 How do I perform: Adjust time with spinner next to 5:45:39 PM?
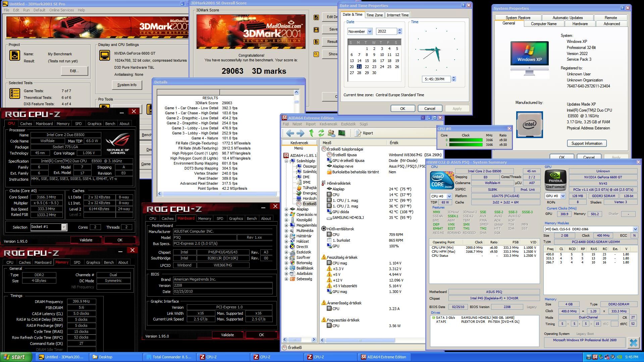pyautogui.click(x=453, y=79)
